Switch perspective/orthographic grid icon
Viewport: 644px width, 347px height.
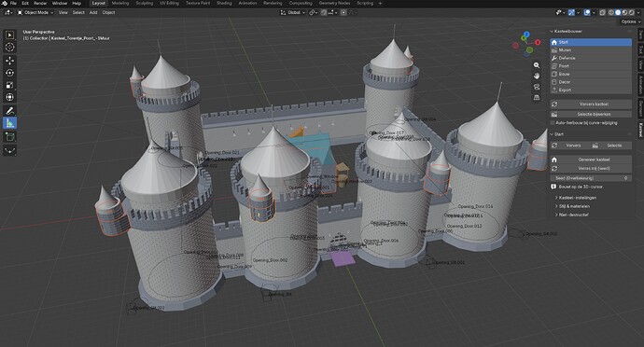click(x=537, y=97)
